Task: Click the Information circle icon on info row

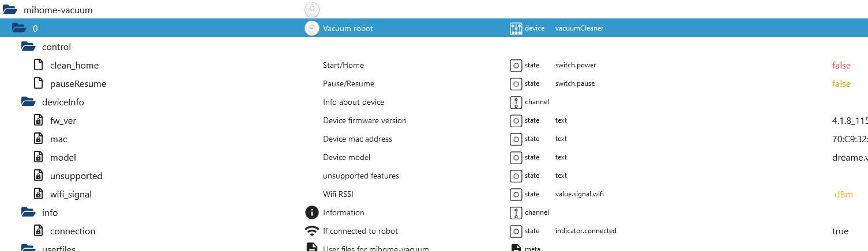Action: [311, 212]
